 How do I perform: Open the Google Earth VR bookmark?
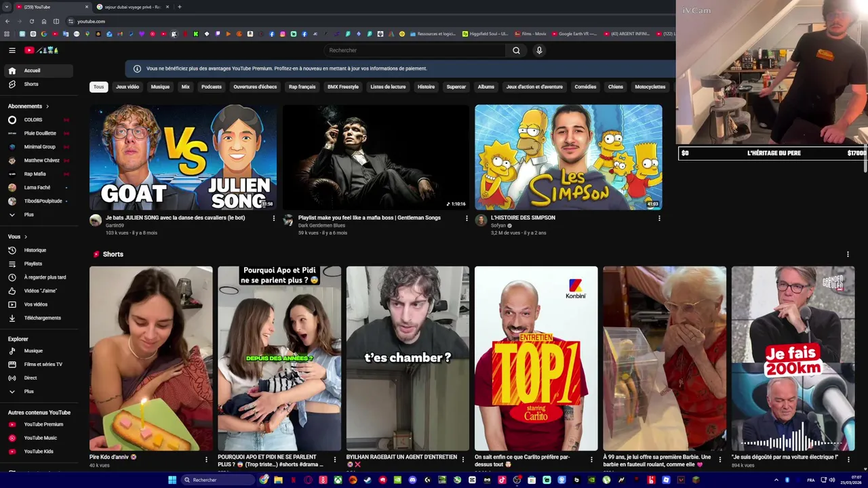pyautogui.click(x=574, y=34)
